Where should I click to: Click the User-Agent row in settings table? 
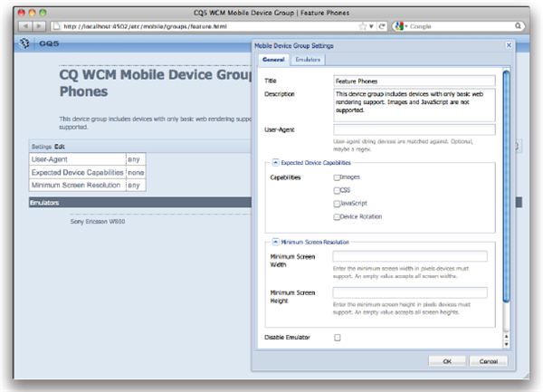click(x=88, y=159)
